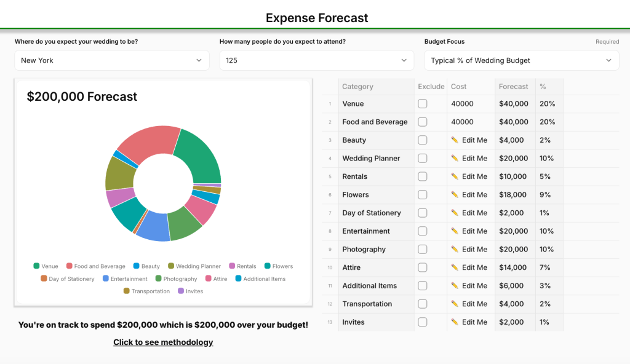Select the Forecast column header
This screenshot has width=630, height=364.
point(514,87)
